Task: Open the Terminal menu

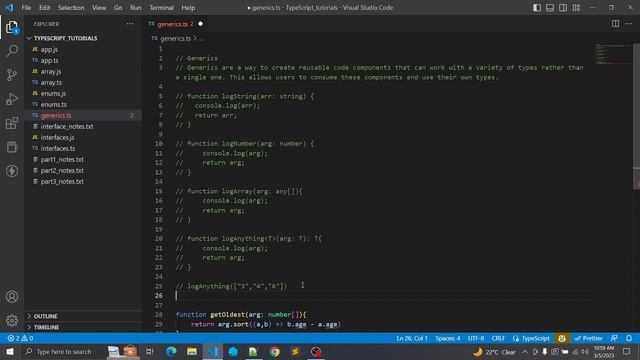Action: click(x=161, y=7)
